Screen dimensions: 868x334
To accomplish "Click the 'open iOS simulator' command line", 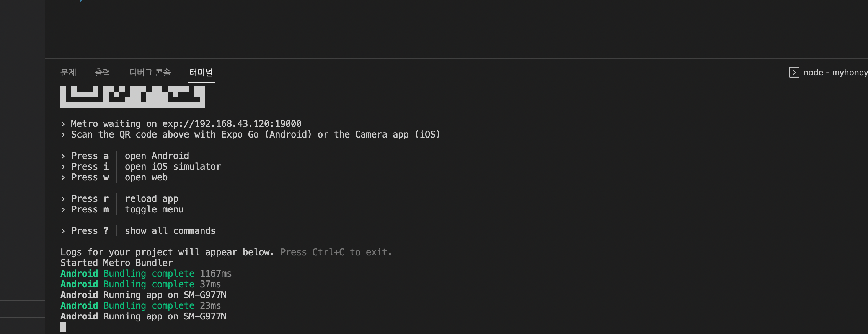I will 173,167.
